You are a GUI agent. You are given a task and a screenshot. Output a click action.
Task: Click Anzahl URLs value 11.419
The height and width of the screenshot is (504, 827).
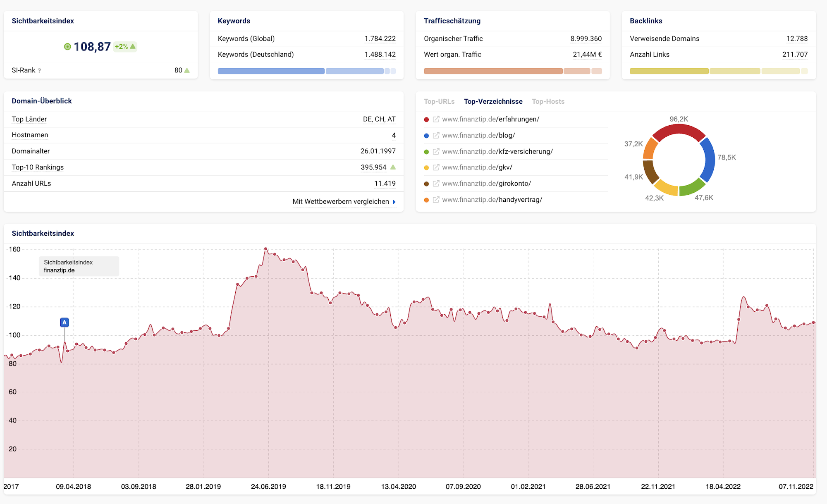point(385,184)
